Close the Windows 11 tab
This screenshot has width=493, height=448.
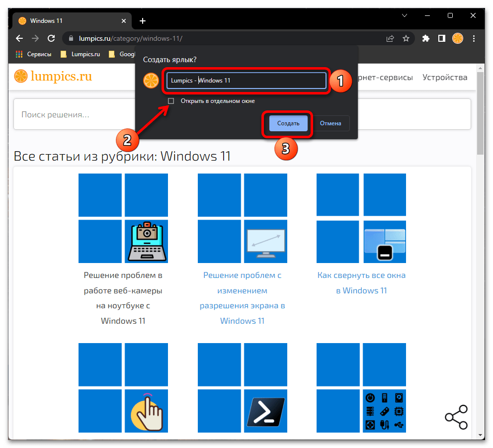coord(124,21)
